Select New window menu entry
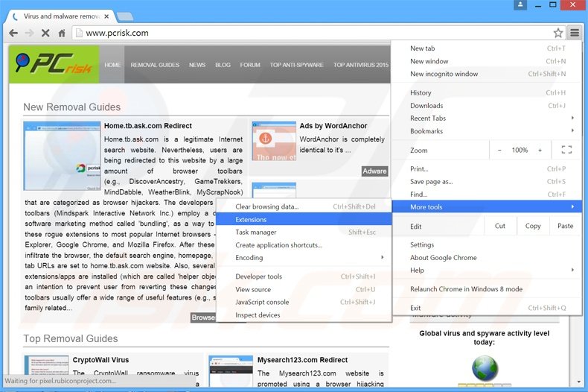This screenshot has height=392, width=588. (x=487, y=61)
